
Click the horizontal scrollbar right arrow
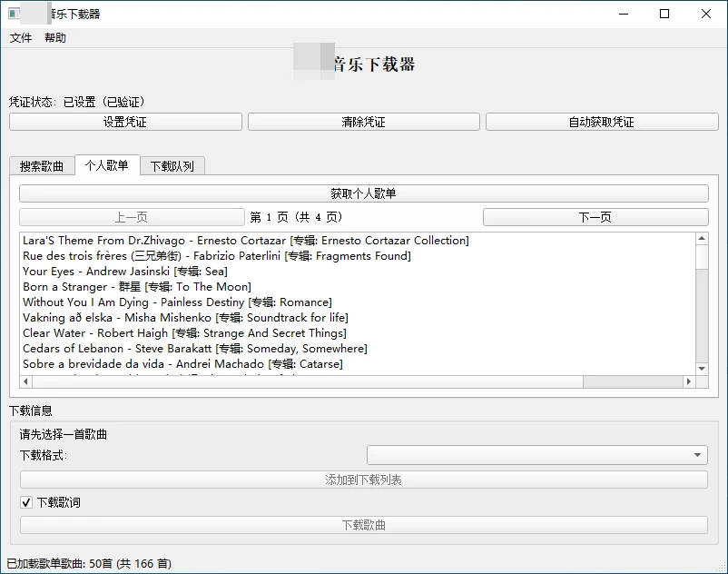pyautogui.click(x=690, y=382)
